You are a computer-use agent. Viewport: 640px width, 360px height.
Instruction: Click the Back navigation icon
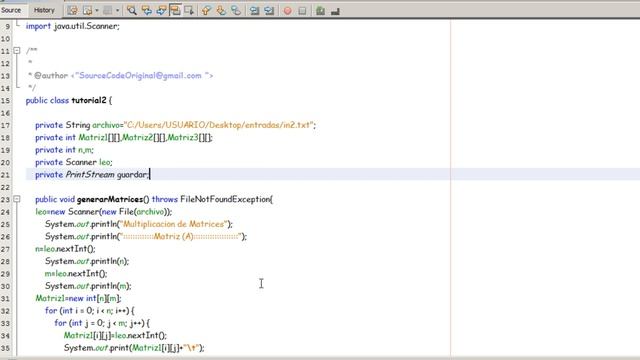tap(87, 11)
